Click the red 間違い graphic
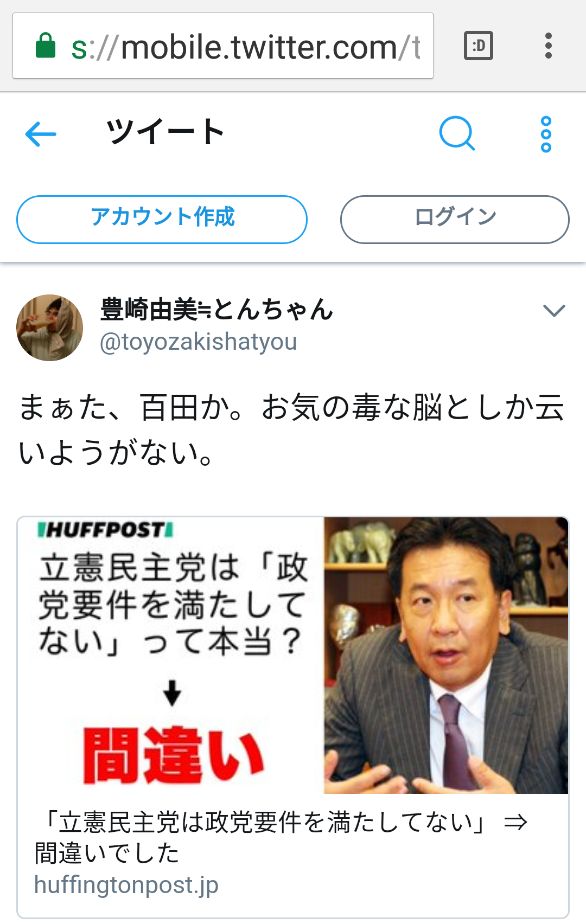This screenshot has width=586, height=924. tap(173, 756)
